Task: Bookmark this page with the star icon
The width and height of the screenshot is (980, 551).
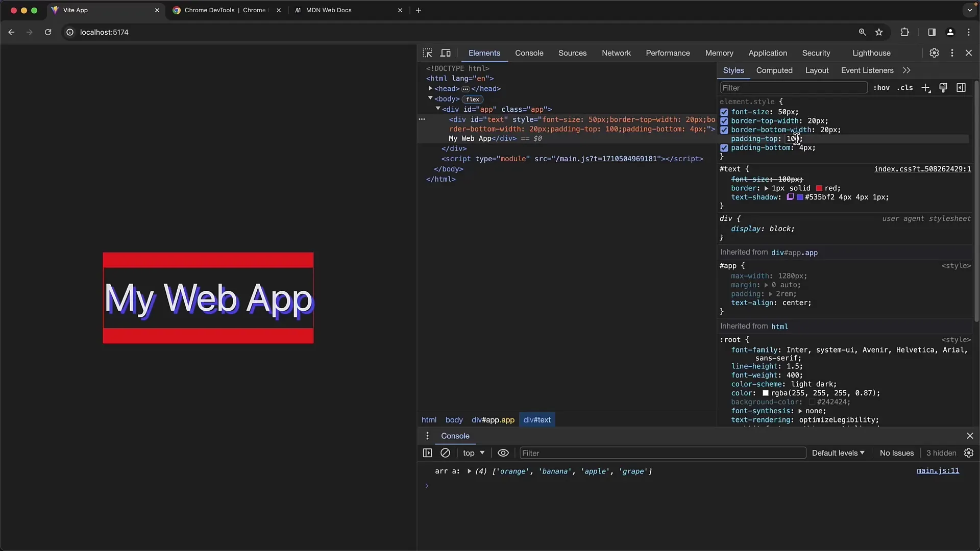Action: tap(879, 32)
